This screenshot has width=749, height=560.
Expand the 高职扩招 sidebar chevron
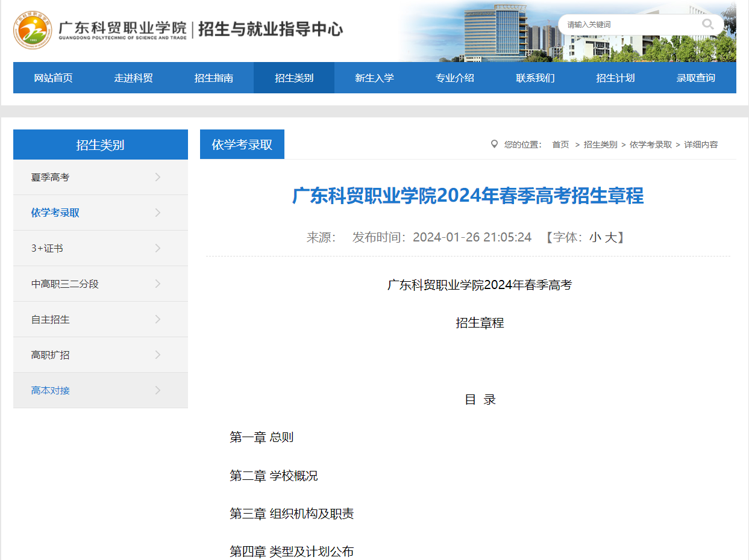pyautogui.click(x=157, y=354)
